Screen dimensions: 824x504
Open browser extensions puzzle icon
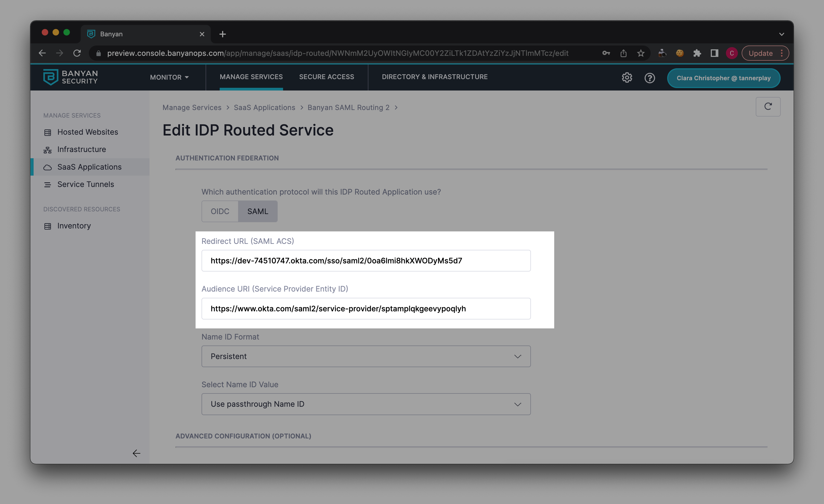pos(697,53)
